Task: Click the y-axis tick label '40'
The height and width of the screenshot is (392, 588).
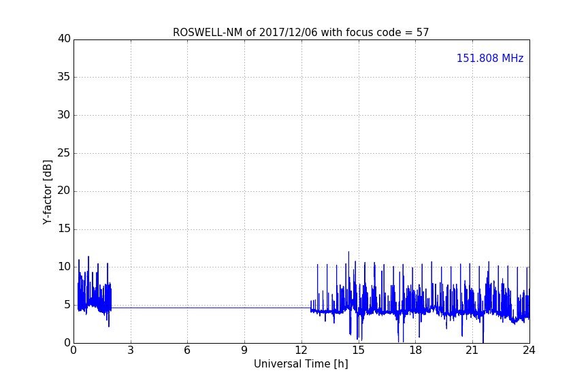Action: tap(64, 39)
